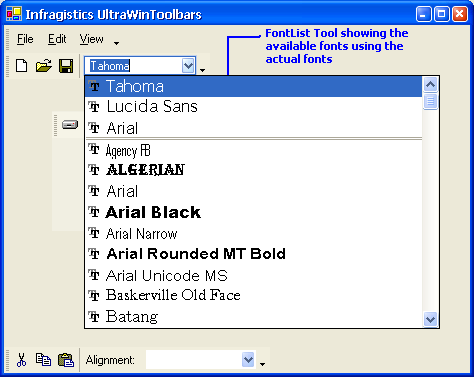Click the Save floppy disk icon
The image size is (474, 377).
tap(66, 66)
